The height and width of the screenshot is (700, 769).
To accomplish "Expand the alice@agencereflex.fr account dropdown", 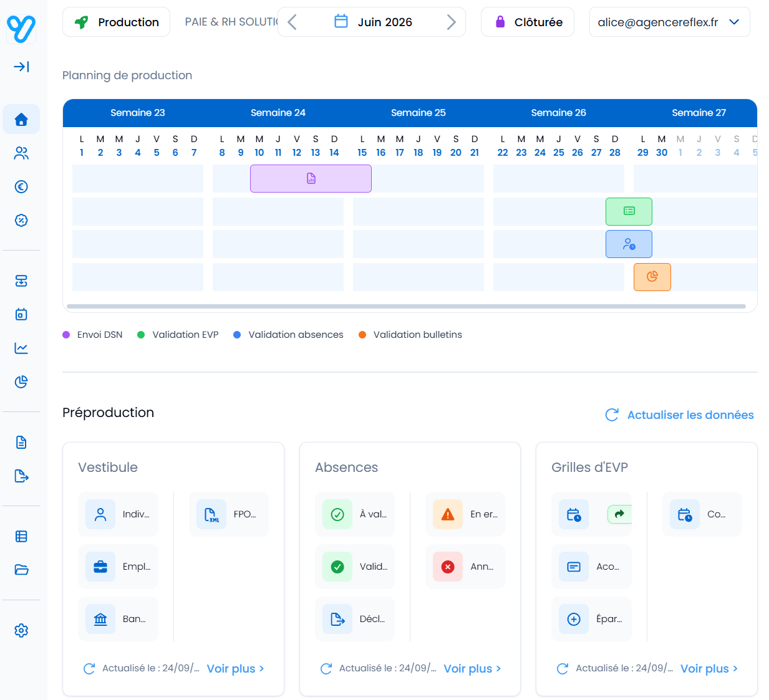I will click(669, 22).
